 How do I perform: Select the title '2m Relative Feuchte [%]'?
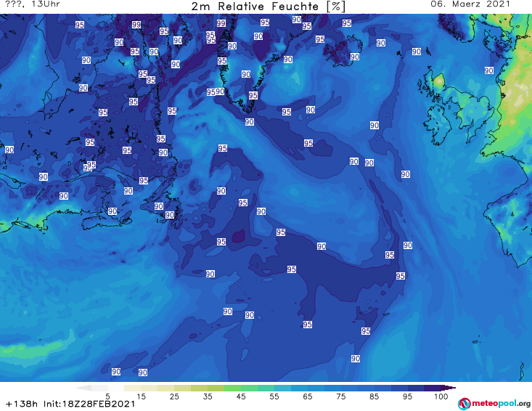(x=269, y=7)
